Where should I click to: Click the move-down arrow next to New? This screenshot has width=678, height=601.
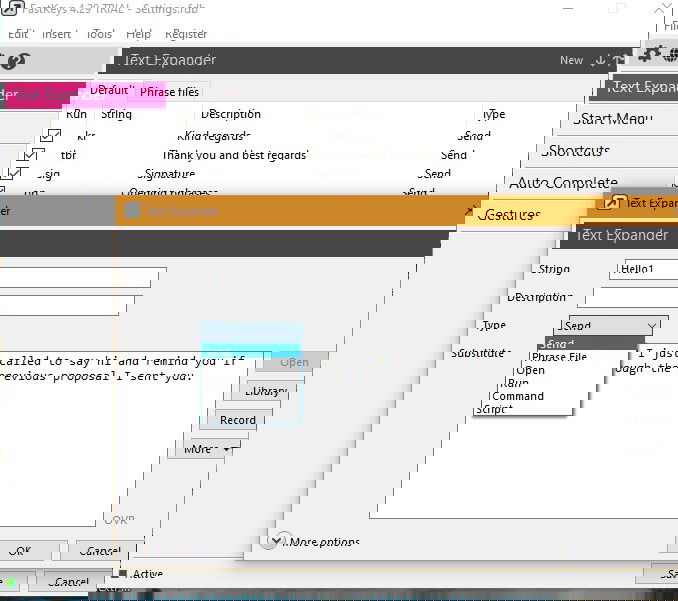pyautogui.click(x=600, y=61)
